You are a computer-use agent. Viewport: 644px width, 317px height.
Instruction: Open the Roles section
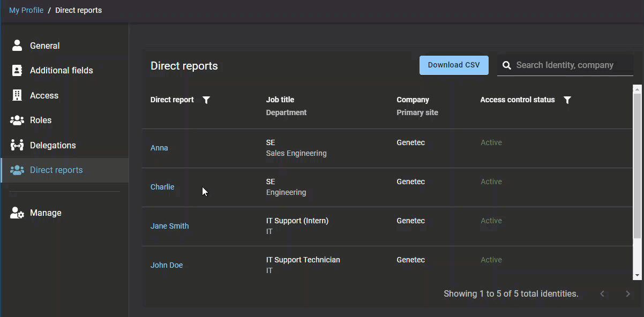pyautogui.click(x=65, y=120)
